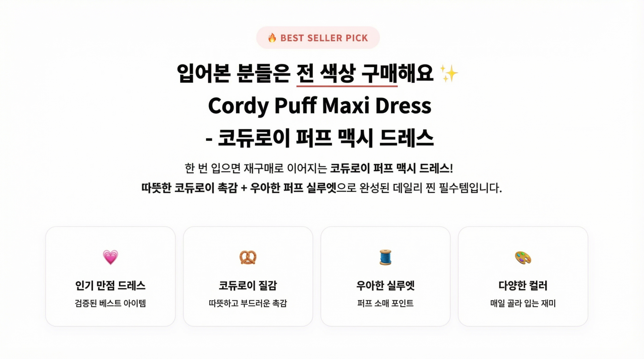Click the flame icon in the badge

click(x=272, y=38)
